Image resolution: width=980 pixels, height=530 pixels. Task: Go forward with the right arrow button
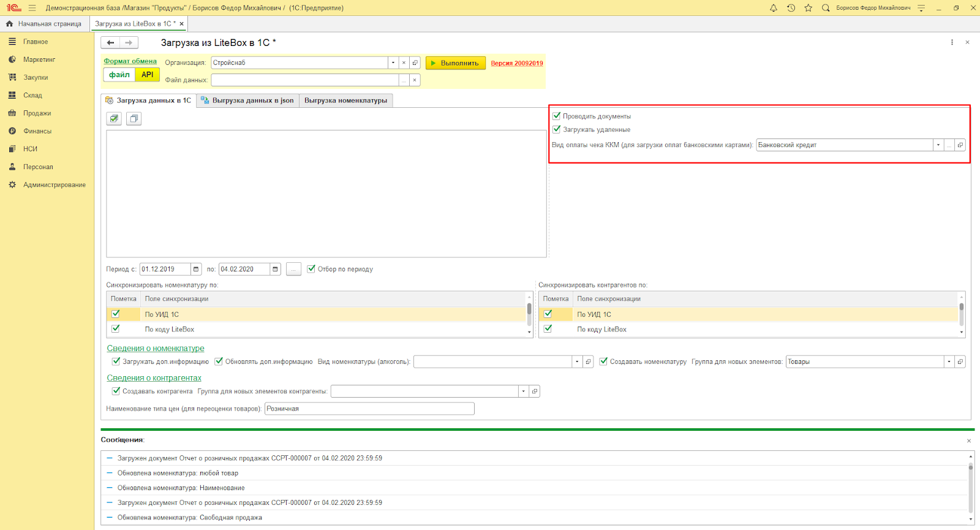pos(129,42)
